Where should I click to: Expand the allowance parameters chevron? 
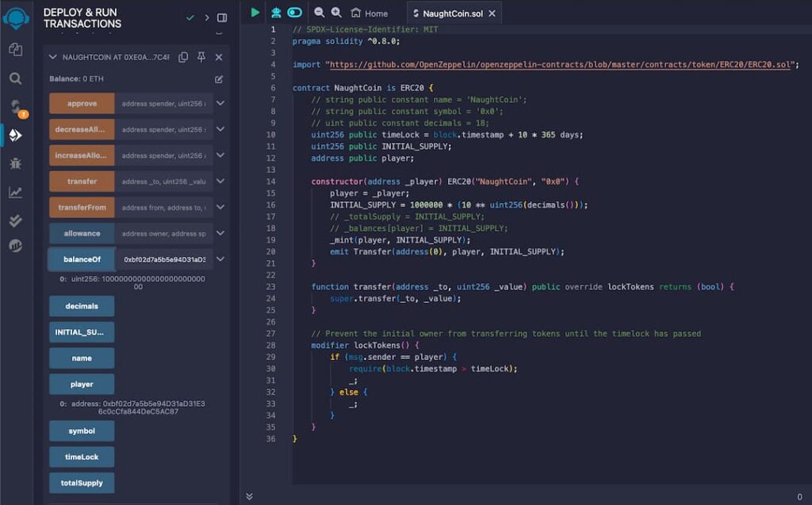coord(220,234)
